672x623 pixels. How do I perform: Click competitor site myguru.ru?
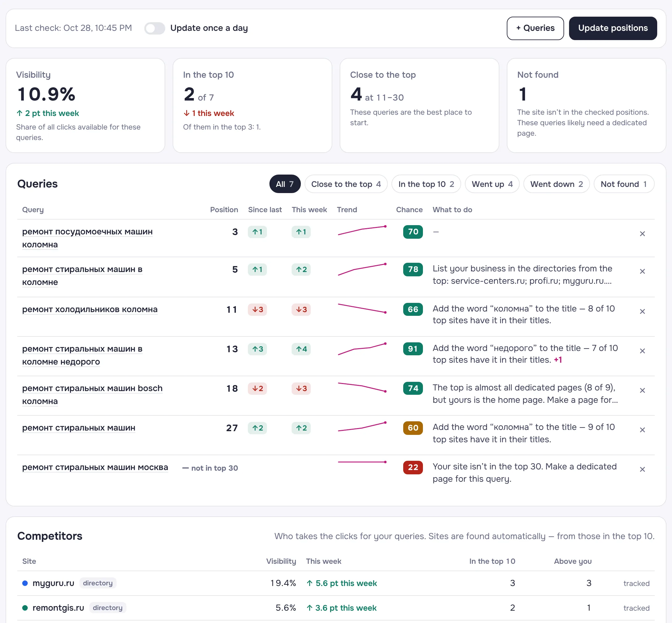(53, 583)
